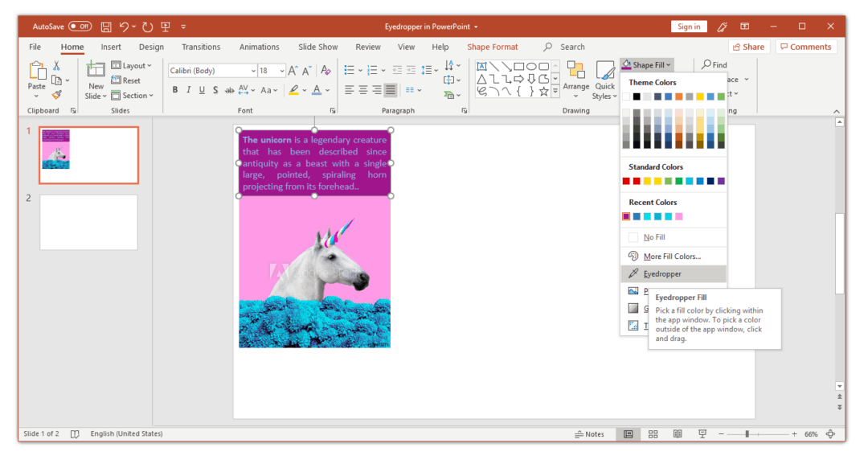Open Slide Sorter view in status bar
Image resolution: width=868 pixels, height=464 pixels.
[653, 434]
